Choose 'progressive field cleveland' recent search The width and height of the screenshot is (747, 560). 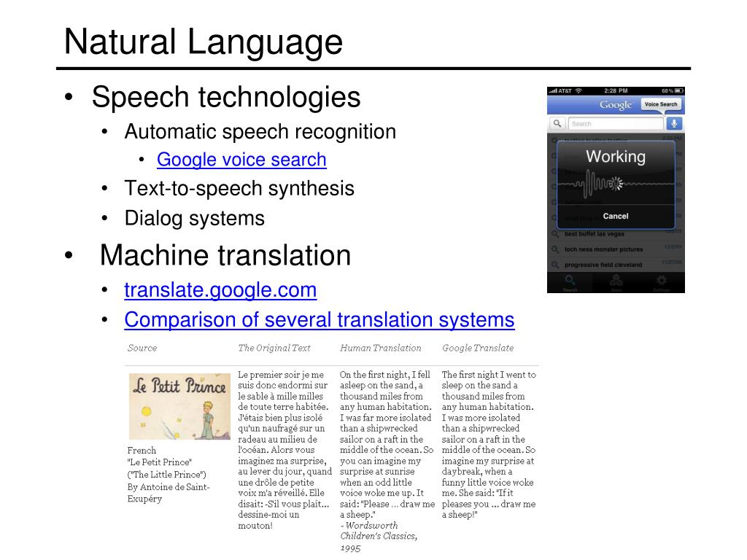click(603, 265)
